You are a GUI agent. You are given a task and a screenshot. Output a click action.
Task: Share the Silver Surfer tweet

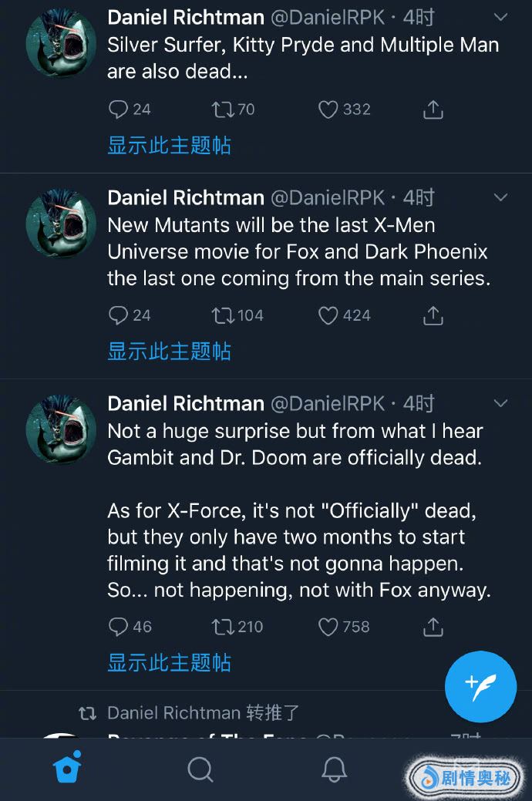(433, 109)
